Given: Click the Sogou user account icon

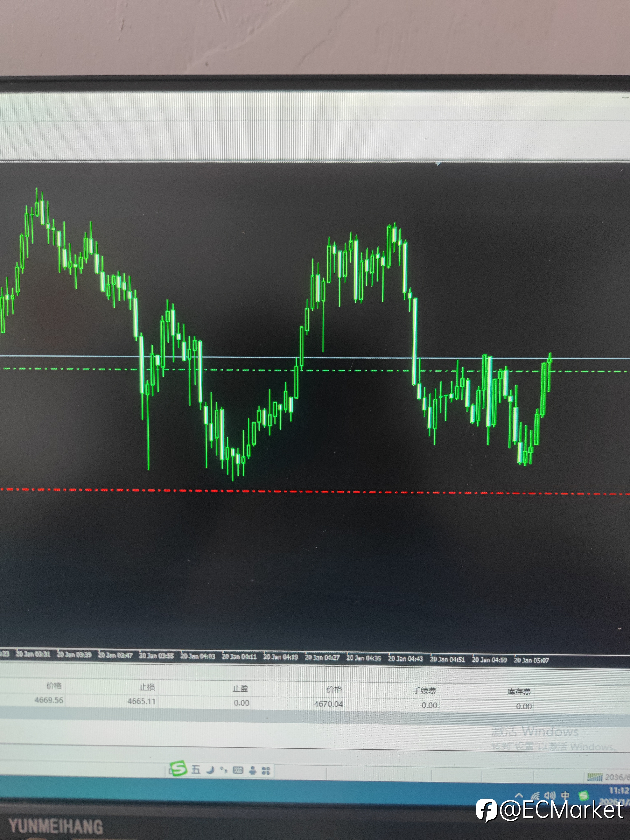Looking at the screenshot, I should [x=253, y=771].
